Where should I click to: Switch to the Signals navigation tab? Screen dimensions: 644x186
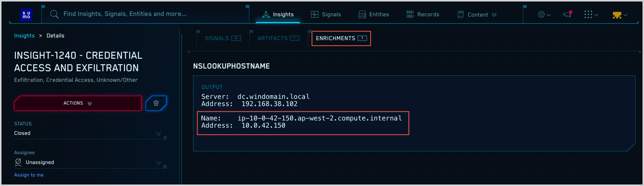[326, 14]
